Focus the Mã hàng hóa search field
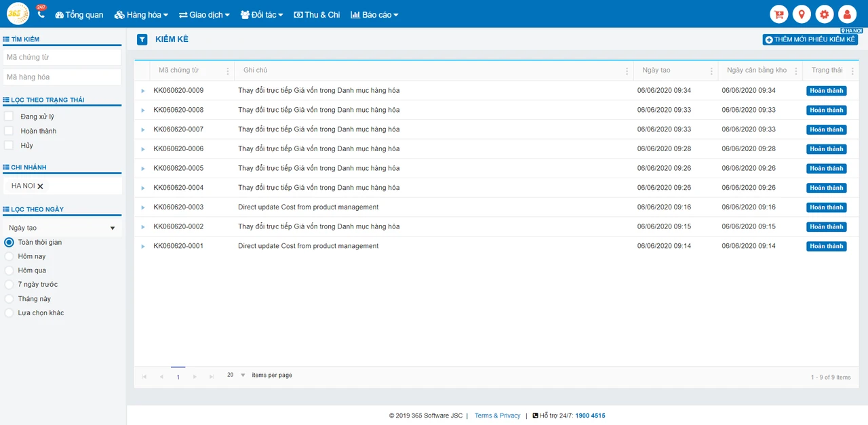 tap(62, 77)
